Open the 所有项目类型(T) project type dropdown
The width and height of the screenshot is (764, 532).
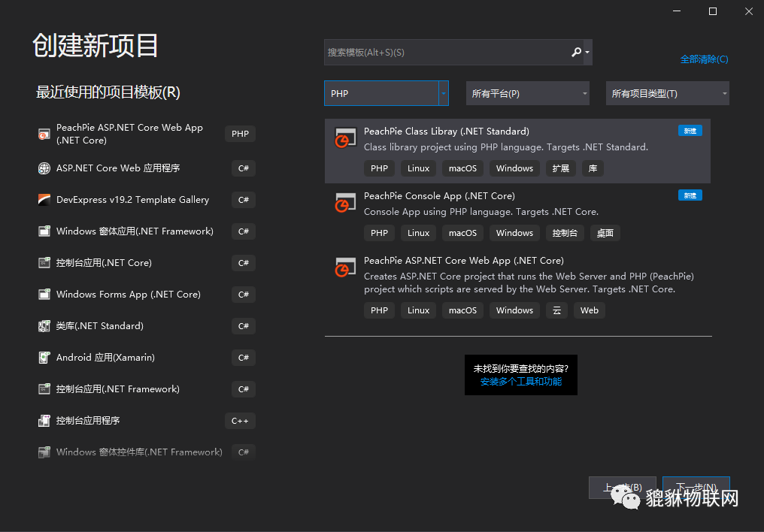point(668,93)
